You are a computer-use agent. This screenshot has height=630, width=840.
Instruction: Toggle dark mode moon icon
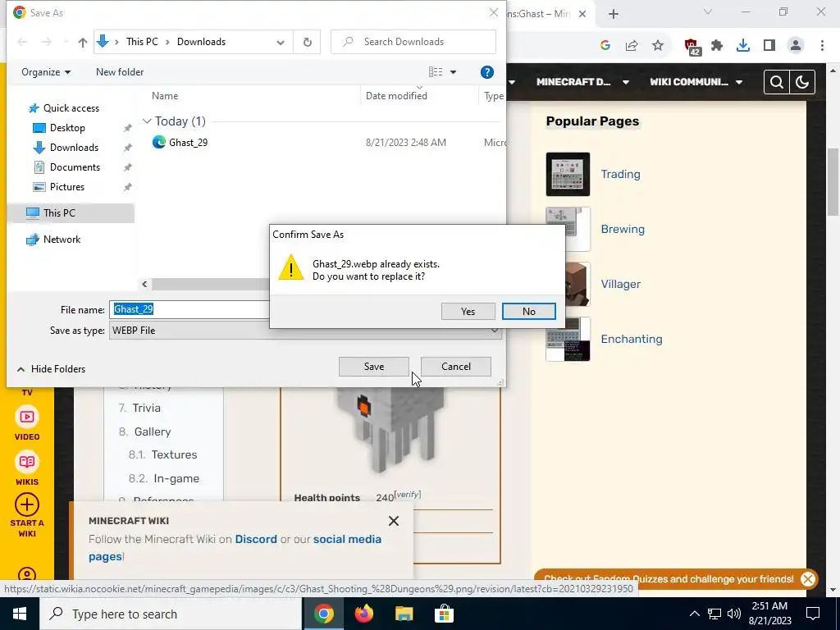pos(802,82)
